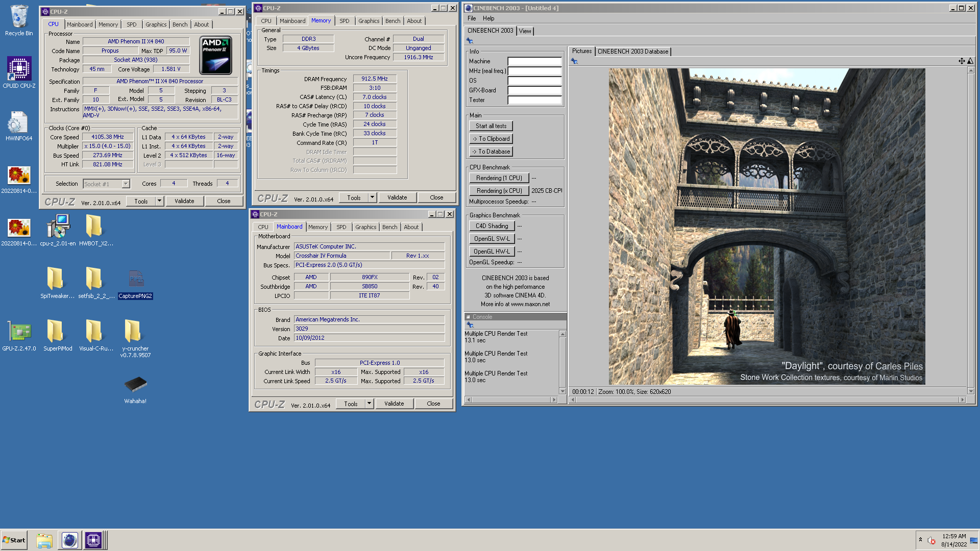980x551 pixels.
Task: Open the Socket #1 selection dropdown
Action: [x=126, y=184]
